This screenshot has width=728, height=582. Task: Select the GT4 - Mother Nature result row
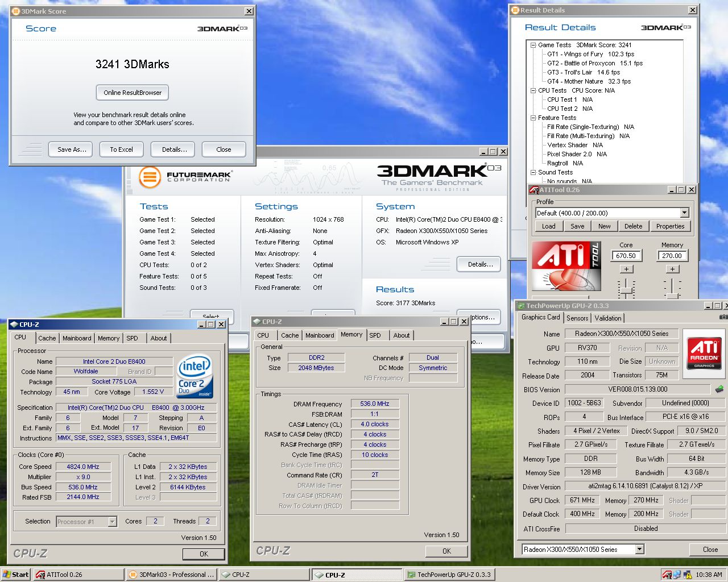pos(589,81)
